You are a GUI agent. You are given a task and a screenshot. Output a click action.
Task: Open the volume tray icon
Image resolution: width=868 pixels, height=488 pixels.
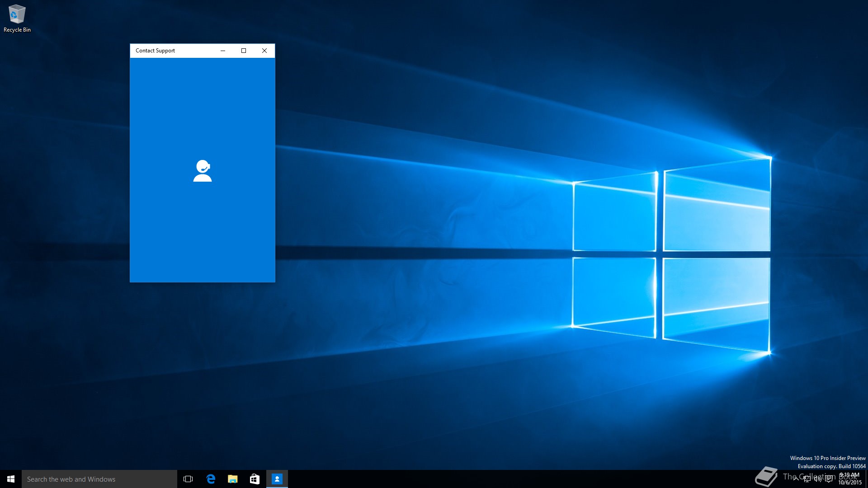coord(818,479)
